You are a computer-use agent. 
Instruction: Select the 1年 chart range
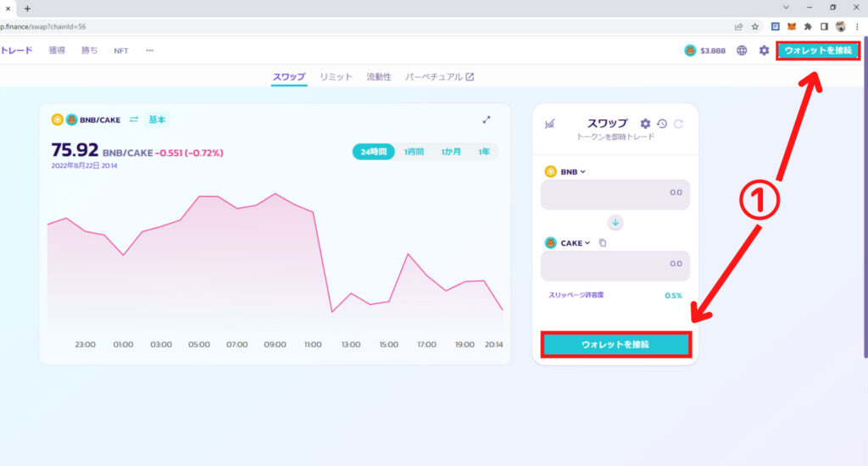point(484,152)
